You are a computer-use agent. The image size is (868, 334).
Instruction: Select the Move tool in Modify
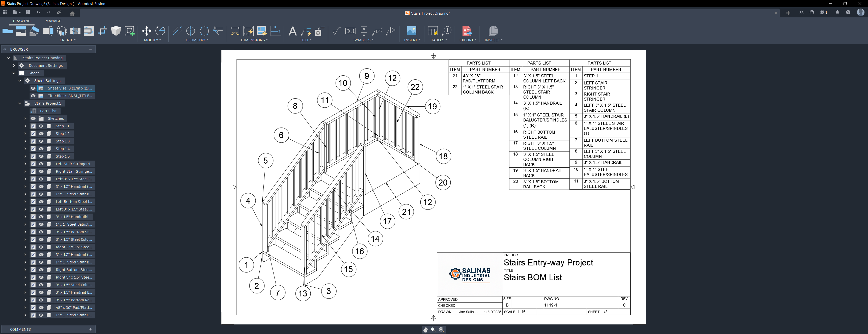[146, 31]
